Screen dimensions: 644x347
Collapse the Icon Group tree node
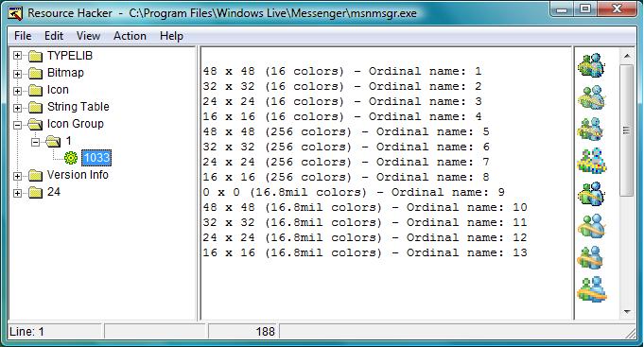(17, 125)
